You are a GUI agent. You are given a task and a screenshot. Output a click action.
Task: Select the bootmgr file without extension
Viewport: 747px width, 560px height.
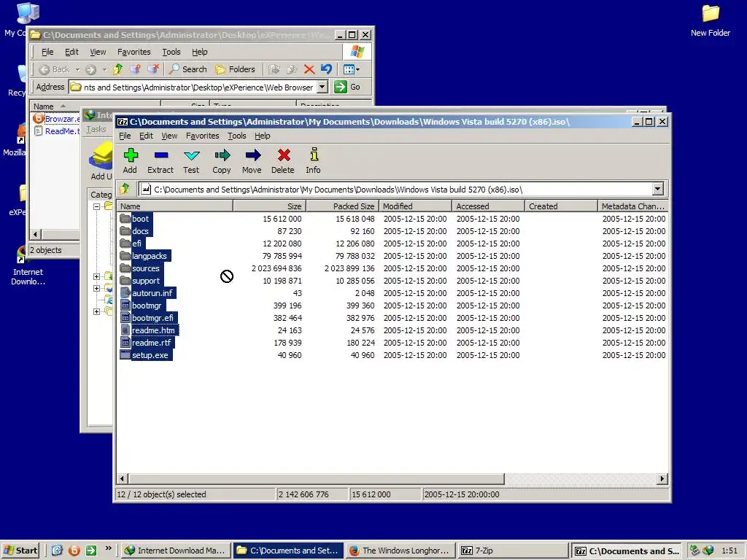[x=392, y=306]
